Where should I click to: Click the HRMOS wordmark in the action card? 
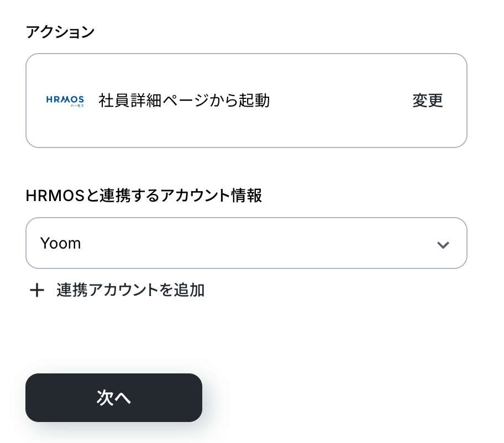[x=65, y=99]
